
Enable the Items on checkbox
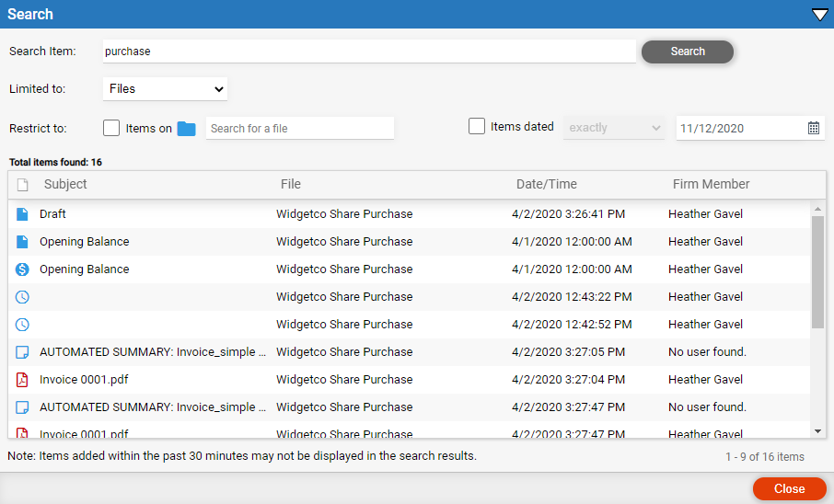[x=111, y=128]
